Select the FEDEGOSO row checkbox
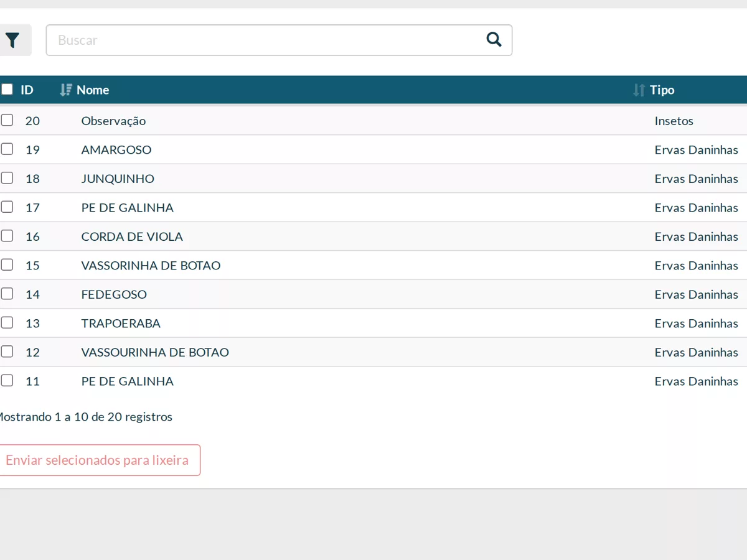This screenshot has height=560, width=747. [7, 294]
